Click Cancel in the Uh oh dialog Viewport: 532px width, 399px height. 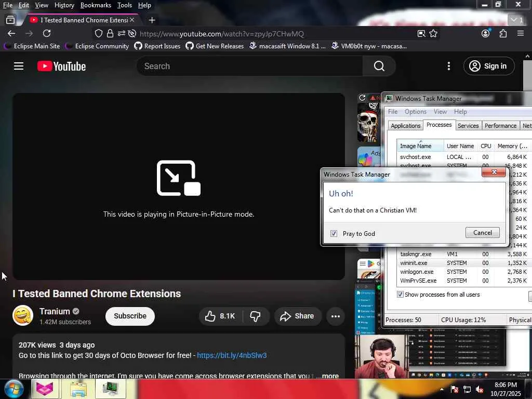point(482,232)
